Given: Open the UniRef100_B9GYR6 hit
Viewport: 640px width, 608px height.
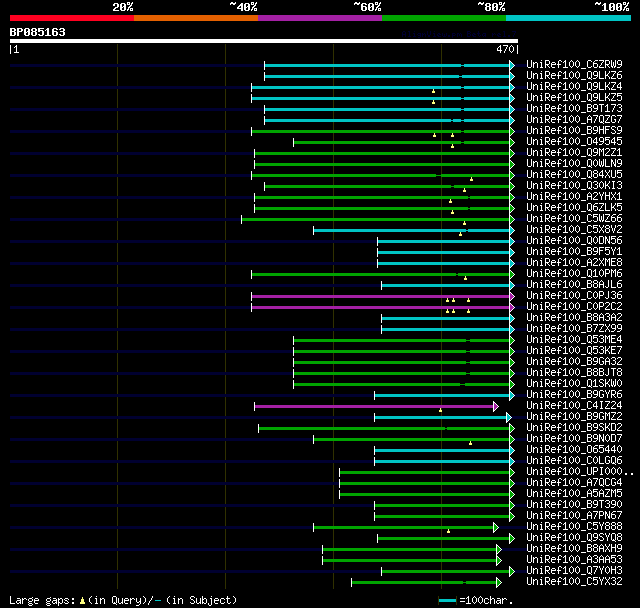Looking at the screenshot, I should tap(574, 395).
